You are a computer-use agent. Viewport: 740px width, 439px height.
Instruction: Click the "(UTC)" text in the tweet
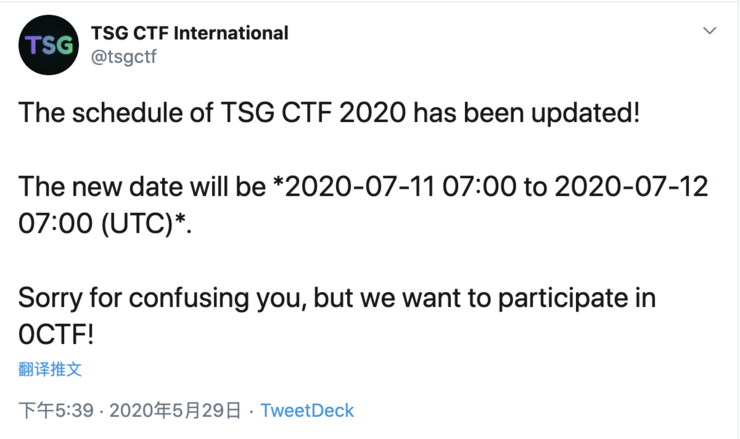click(133, 224)
